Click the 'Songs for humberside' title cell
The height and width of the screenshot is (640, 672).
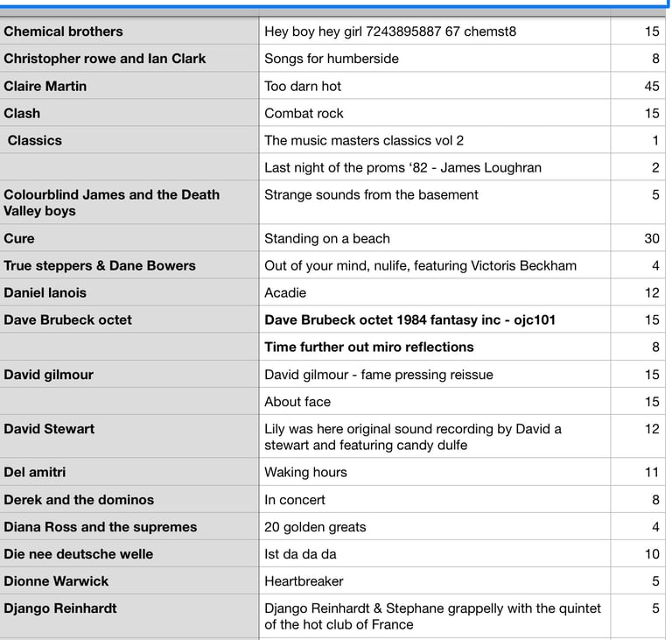[x=435, y=59]
